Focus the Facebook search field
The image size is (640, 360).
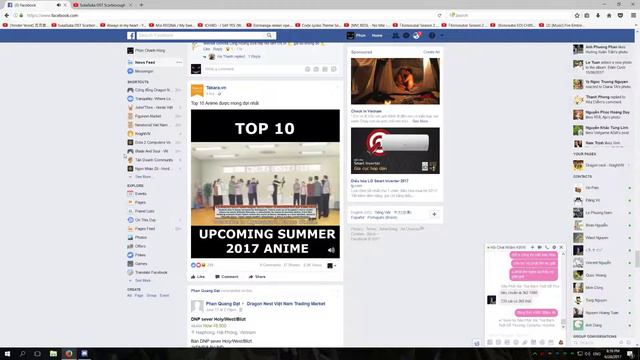(x=201, y=36)
